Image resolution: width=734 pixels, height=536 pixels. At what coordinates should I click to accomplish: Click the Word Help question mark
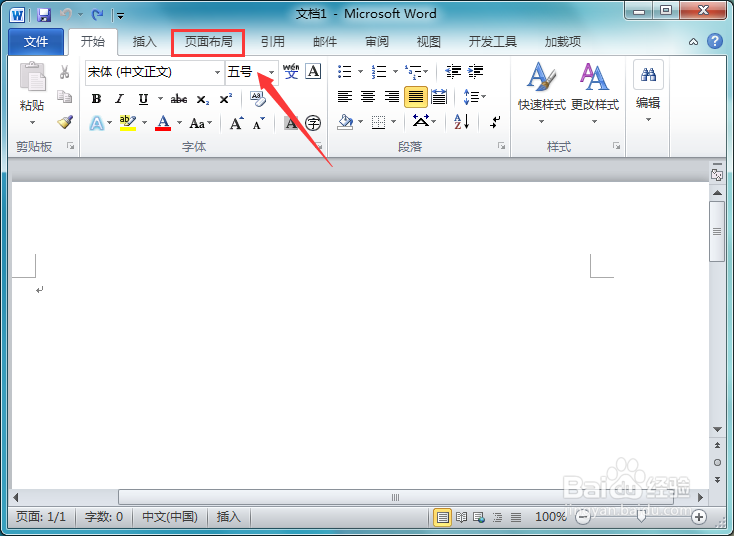pyautogui.click(x=715, y=41)
